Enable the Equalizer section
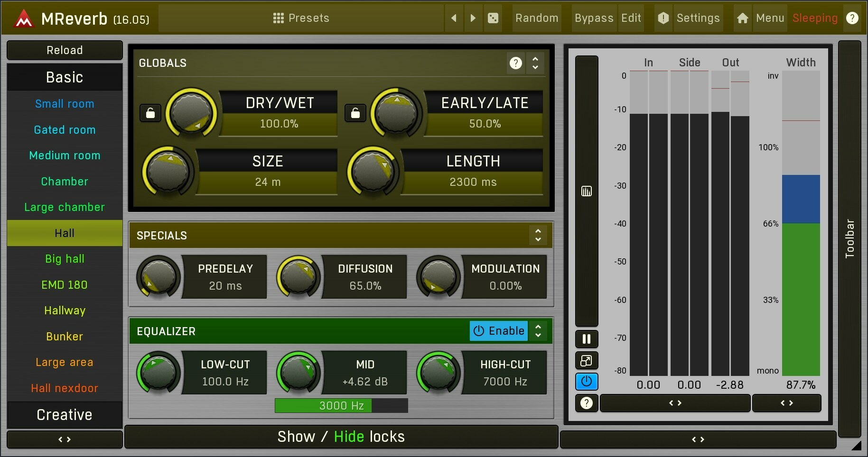Image resolution: width=868 pixels, height=457 pixels. click(x=498, y=331)
